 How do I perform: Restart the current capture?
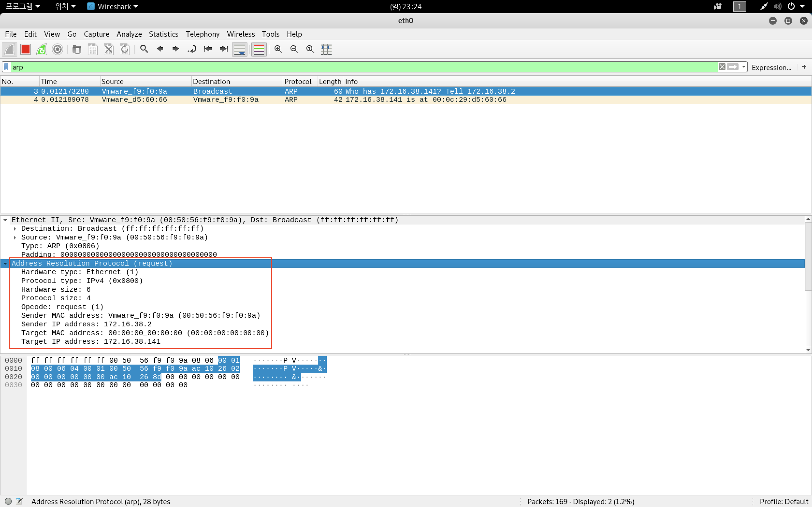42,49
